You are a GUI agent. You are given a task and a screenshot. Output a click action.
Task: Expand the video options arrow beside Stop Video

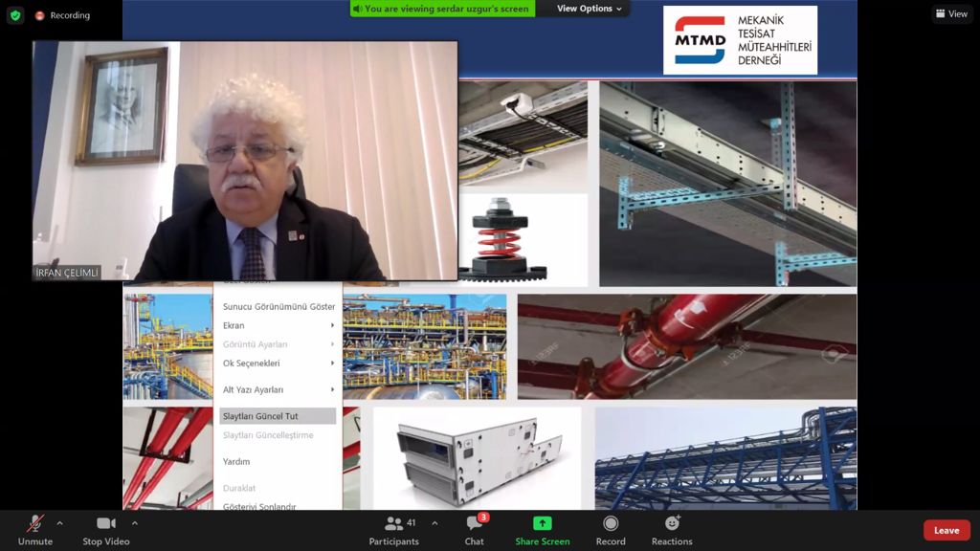(134, 523)
